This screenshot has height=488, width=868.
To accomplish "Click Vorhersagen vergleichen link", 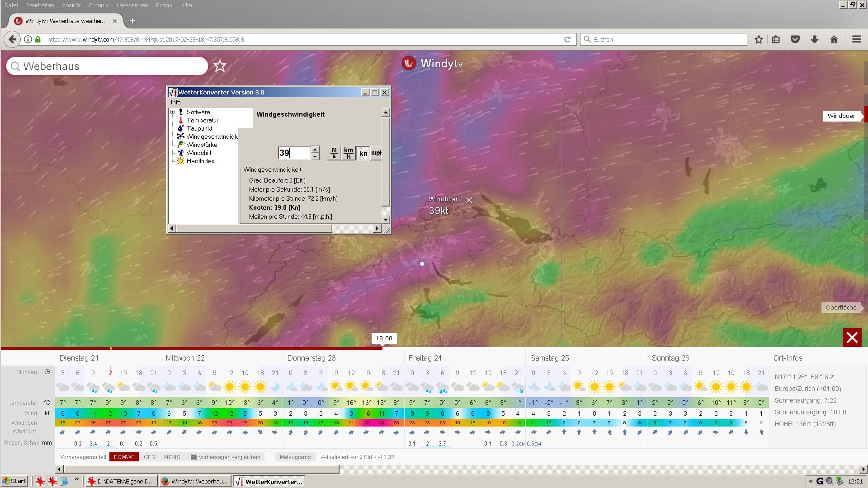I will coord(226,457).
